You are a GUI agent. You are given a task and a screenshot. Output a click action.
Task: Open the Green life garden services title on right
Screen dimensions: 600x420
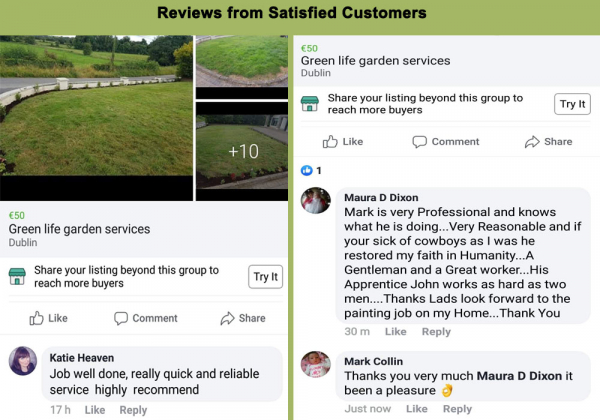point(375,60)
